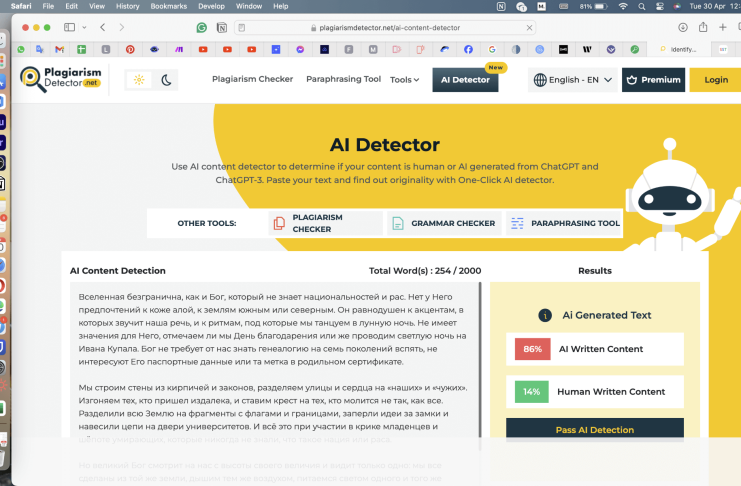This screenshot has height=486, width=741.
Task: Expand the Tools dropdown in site navigation
Action: (x=405, y=80)
